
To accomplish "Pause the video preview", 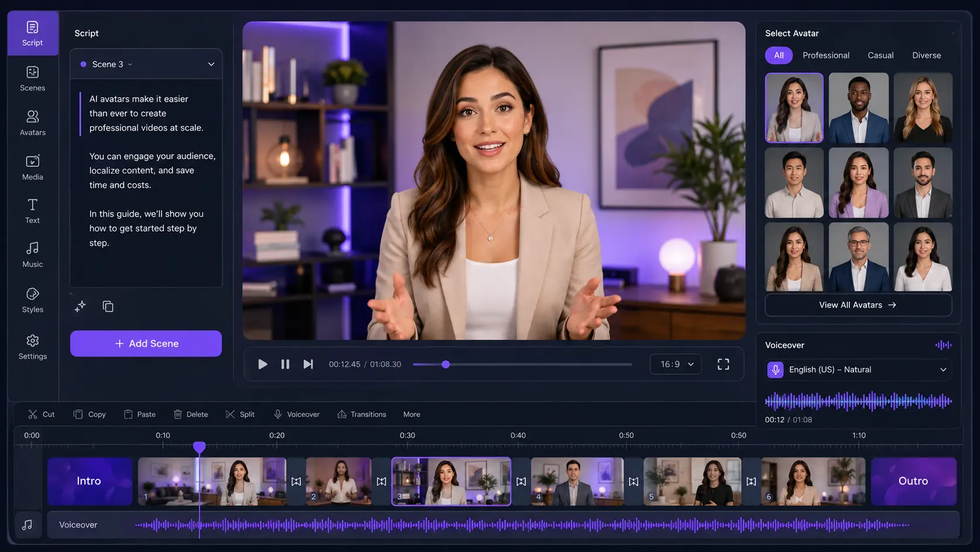I will 285,364.
